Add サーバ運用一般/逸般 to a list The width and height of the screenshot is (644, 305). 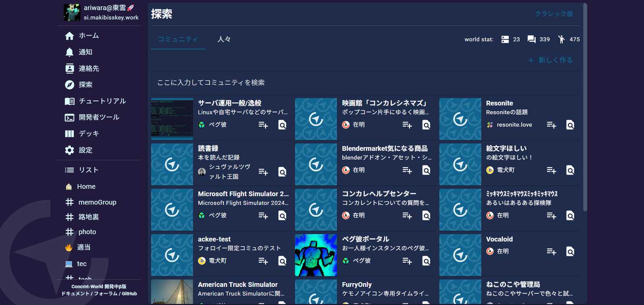[x=263, y=125]
